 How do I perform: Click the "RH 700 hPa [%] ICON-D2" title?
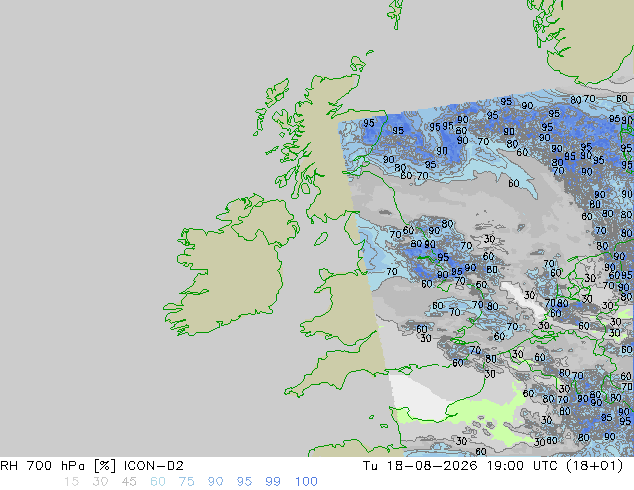92,466
